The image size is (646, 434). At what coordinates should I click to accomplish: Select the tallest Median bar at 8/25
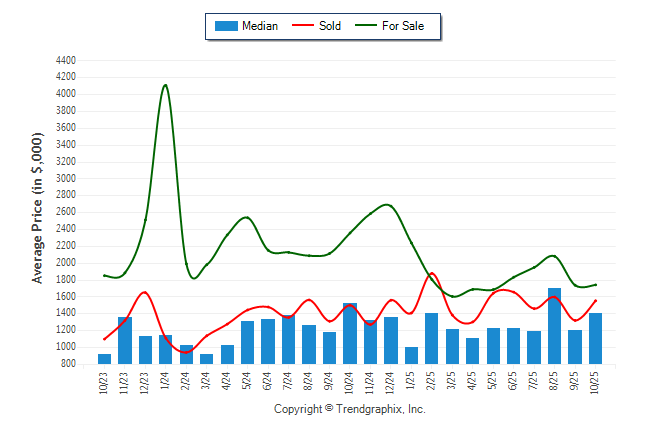[x=555, y=326]
